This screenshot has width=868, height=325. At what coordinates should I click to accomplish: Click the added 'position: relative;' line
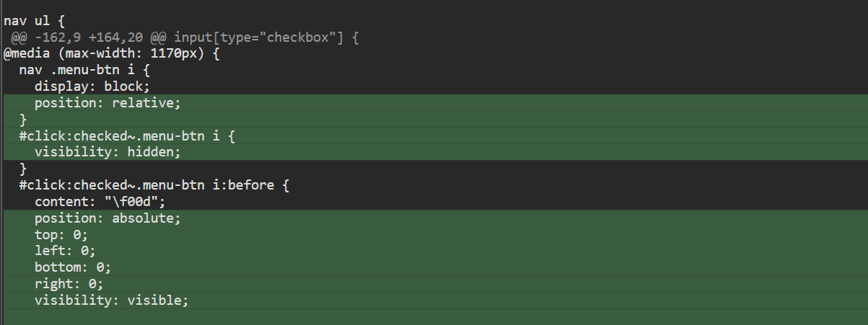click(x=107, y=103)
